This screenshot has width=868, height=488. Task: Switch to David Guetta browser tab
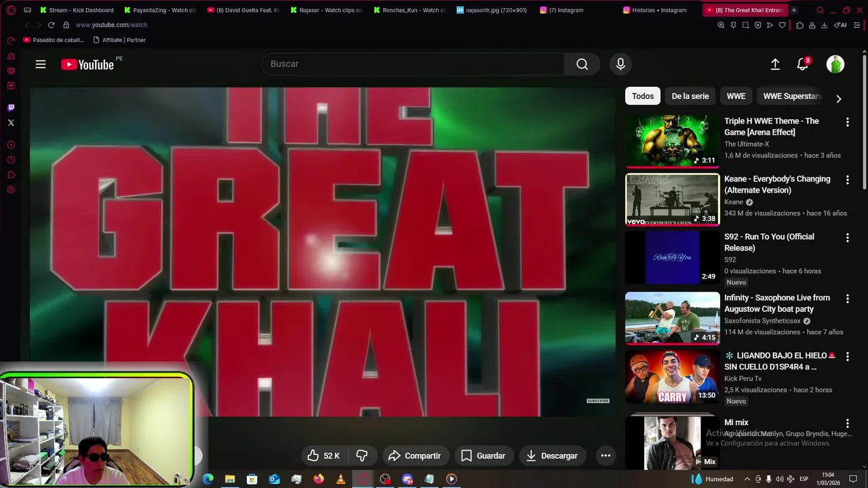coord(244,10)
